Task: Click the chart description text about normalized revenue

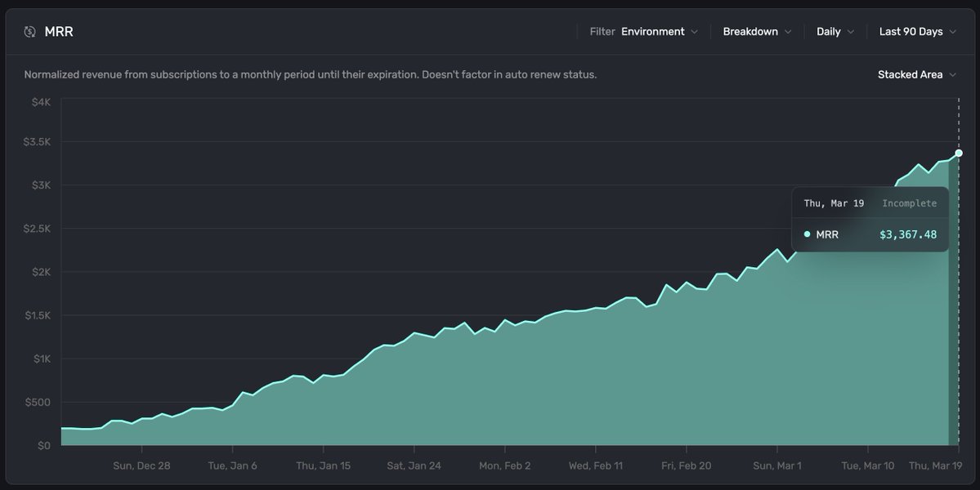Action: click(x=310, y=75)
